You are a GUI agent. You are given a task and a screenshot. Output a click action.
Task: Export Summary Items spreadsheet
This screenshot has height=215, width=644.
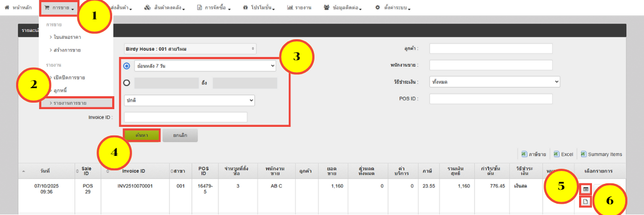[601, 154]
